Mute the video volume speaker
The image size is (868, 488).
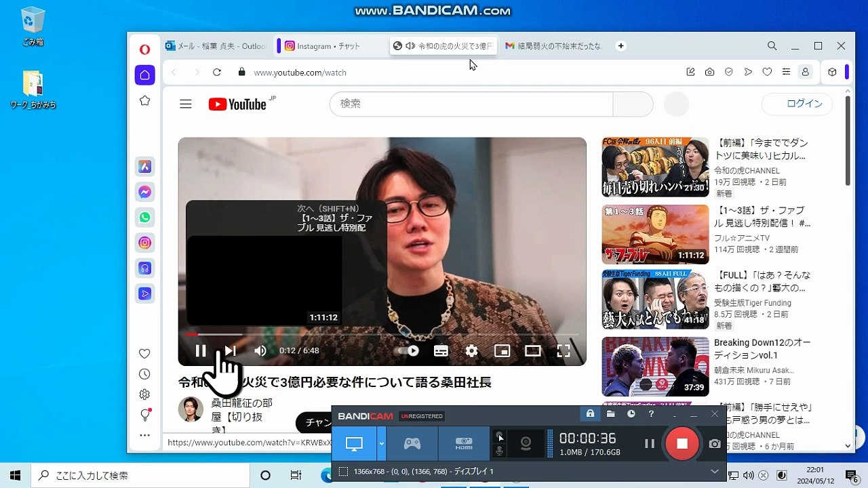(x=260, y=350)
